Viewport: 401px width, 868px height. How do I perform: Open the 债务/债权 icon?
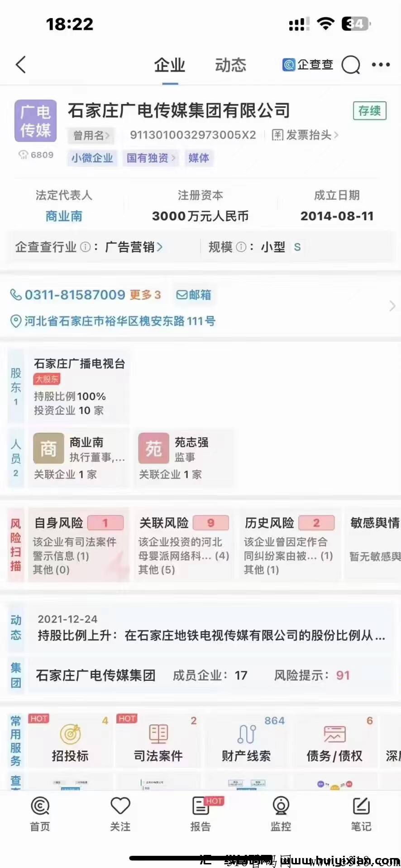[x=334, y=734]
